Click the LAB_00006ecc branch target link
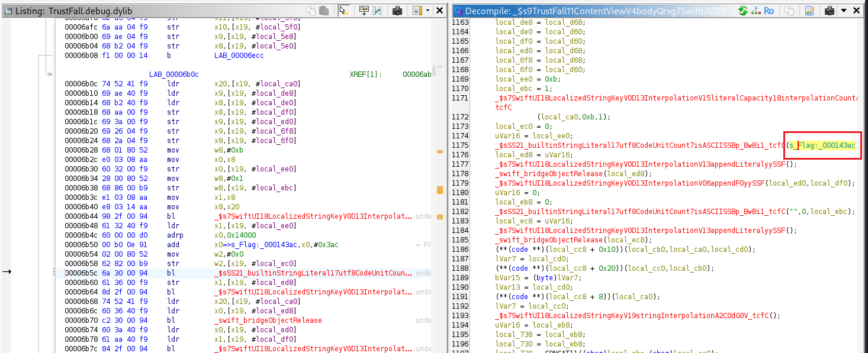Screen dimensions: 868x353 tap(239, 55)
